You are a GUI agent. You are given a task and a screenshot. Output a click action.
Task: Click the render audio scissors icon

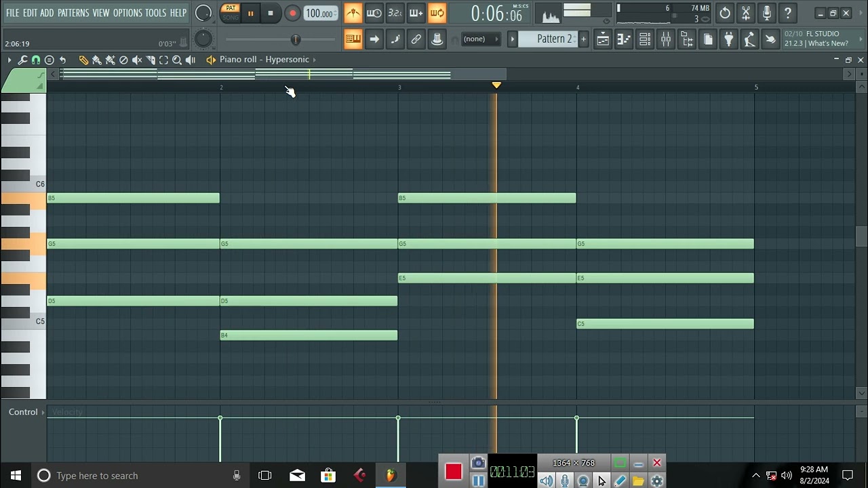click(746, 13)
